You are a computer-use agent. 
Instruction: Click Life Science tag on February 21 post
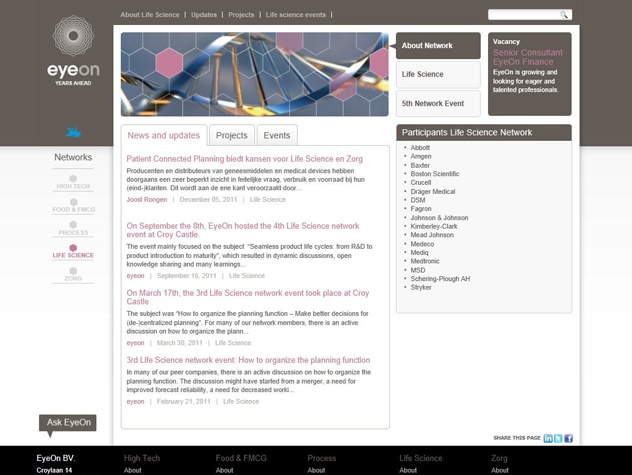(x=241, y=402)
